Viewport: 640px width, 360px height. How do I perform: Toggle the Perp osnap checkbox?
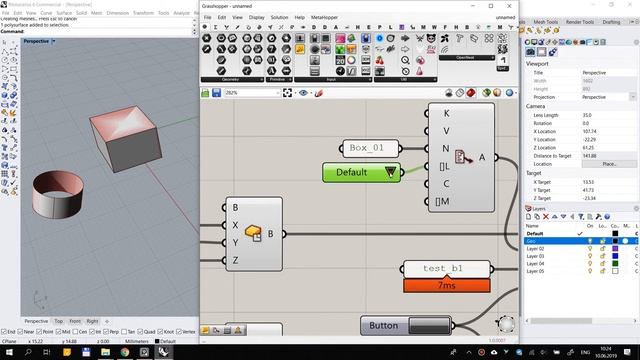point(106,332)
